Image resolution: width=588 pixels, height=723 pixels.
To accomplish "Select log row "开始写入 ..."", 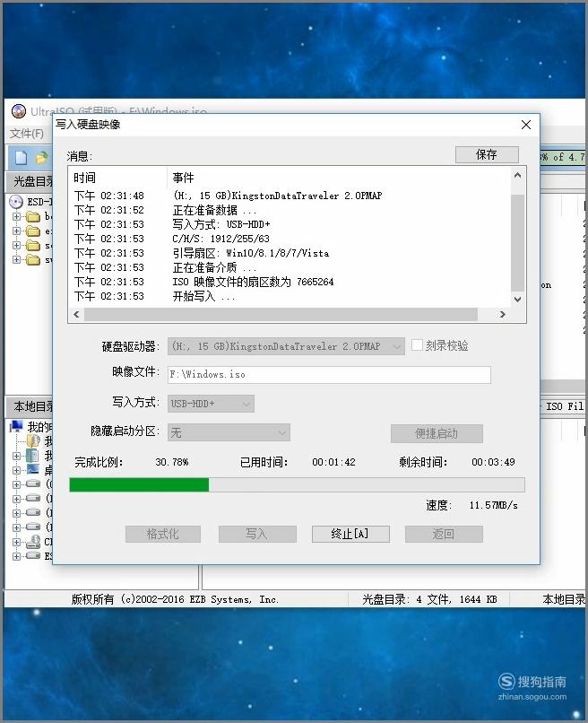I will (x=290, y=296).
